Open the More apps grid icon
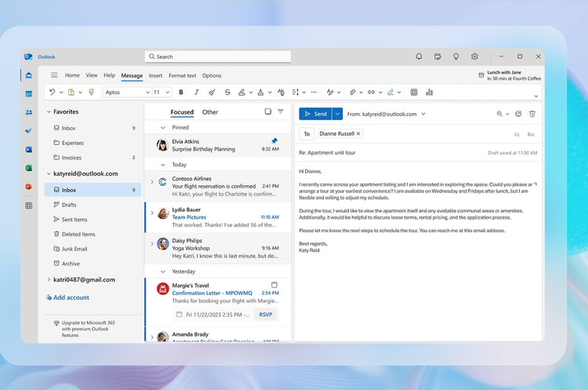This screenshot has width=588, height=390. [28, 206]
